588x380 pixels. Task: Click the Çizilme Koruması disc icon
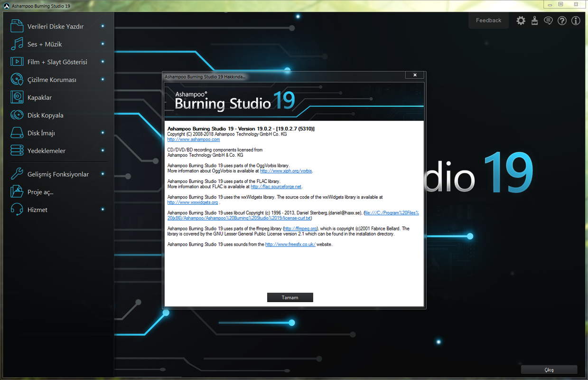17,79
